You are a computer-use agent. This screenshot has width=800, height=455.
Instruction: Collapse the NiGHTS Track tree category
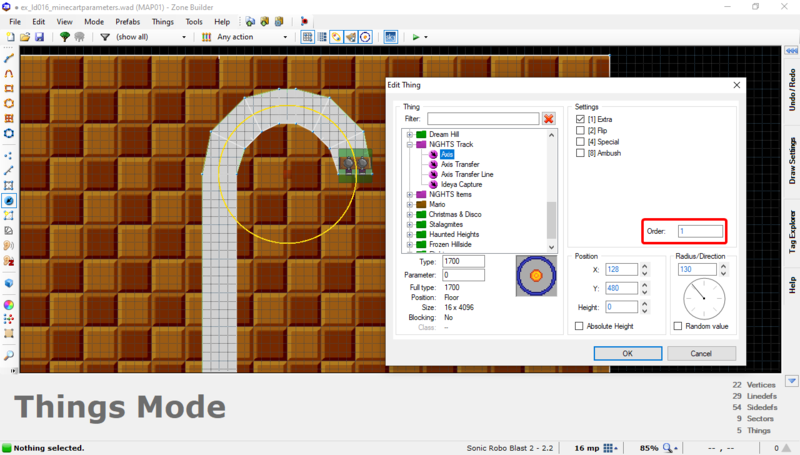(410, 145)
